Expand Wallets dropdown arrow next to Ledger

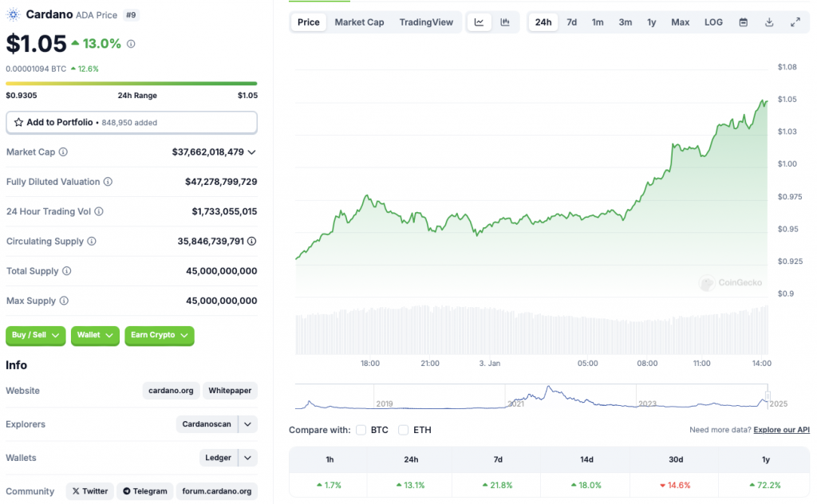click(x=248, y=458)
